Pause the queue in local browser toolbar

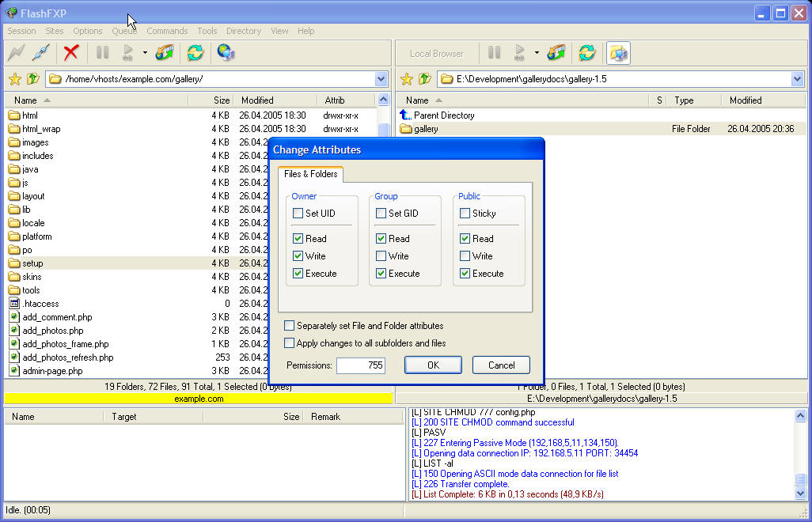point(495,52)
